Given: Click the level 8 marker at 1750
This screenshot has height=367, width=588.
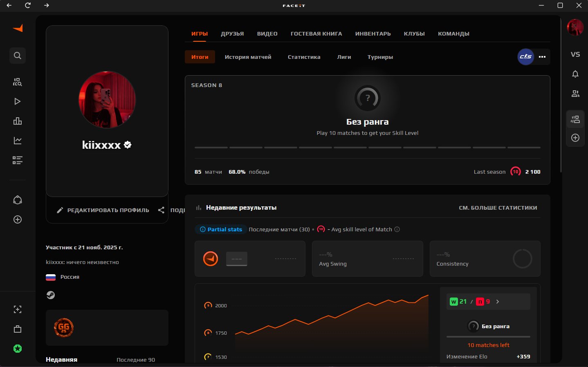Looking at the screenshot, I should (x=208, y=333).
